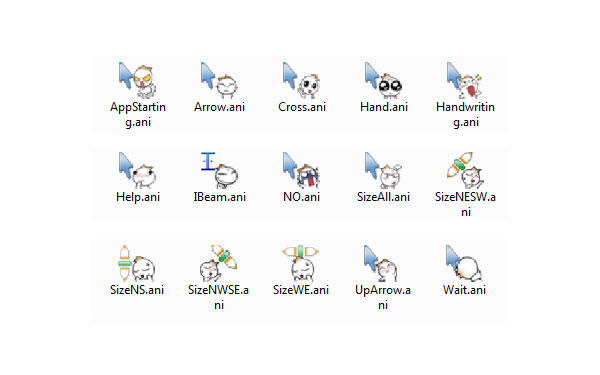Image resolution: width=600 pixels, height=375 pixels.
Task: Click the Help.ani cursor icon
Action: [x=138, y=170]
